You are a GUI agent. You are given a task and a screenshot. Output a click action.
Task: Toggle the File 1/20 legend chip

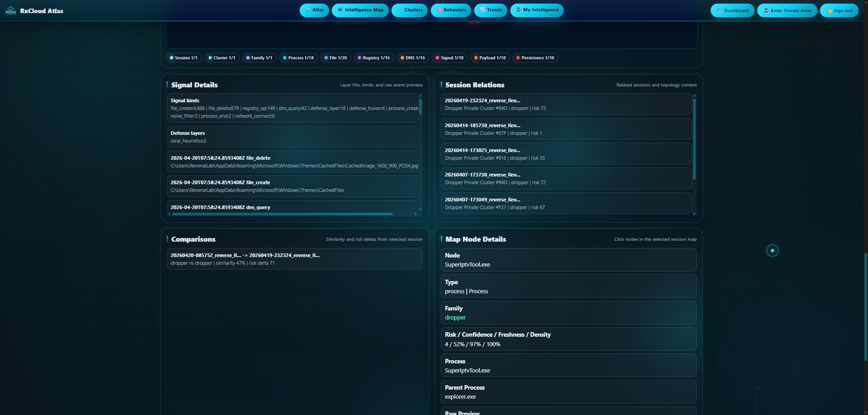[335, 58]
